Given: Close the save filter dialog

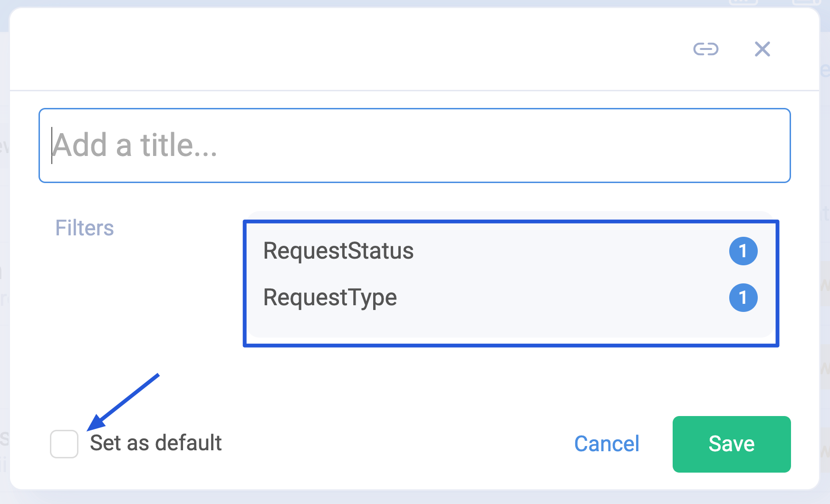Looking at the screenshot, I should pyautogui.click(x=762, y=49).
